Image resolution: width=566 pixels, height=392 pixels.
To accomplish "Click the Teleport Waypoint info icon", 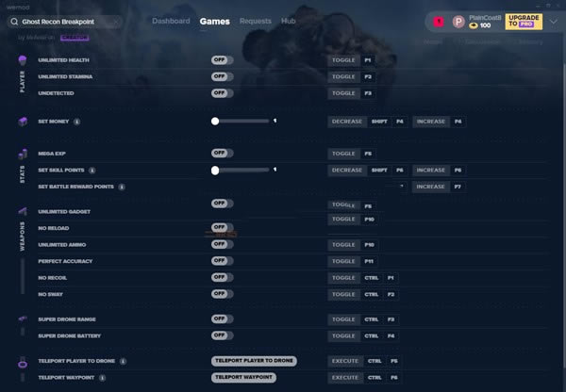I will 102,377.
